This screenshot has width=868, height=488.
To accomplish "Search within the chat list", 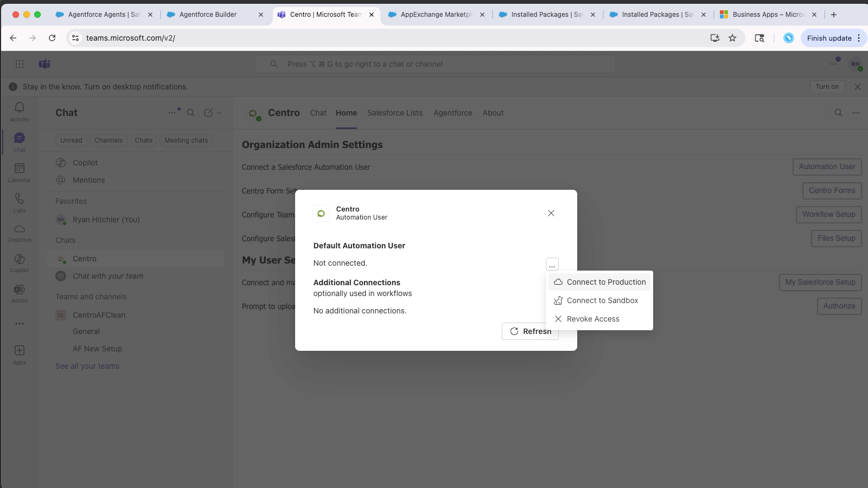I will (x=191, y=113).
